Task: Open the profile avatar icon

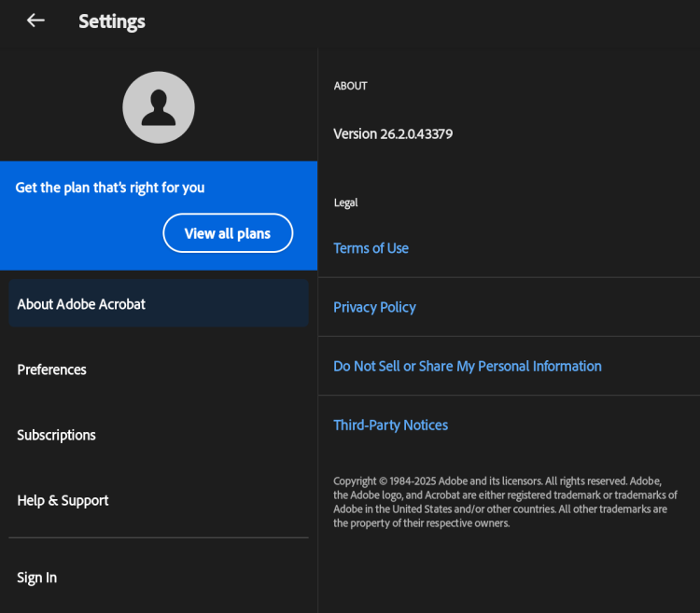Action: (159, 107)
